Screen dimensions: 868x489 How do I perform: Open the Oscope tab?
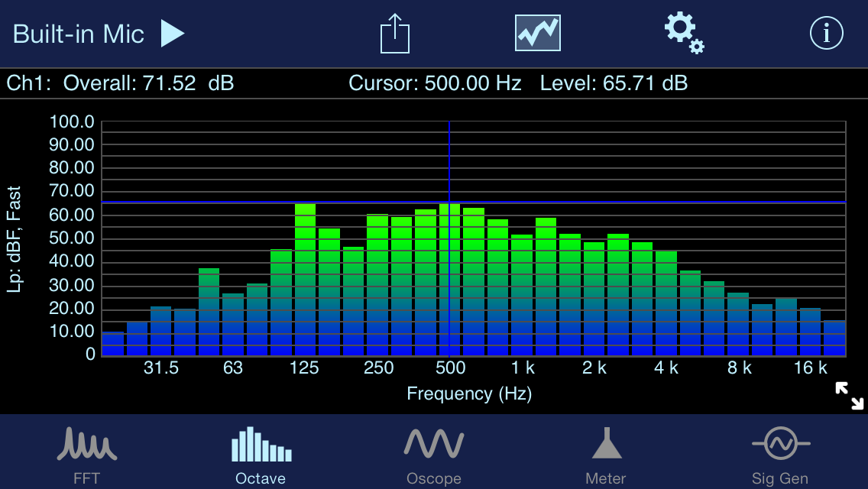click(x=434, y=456)
